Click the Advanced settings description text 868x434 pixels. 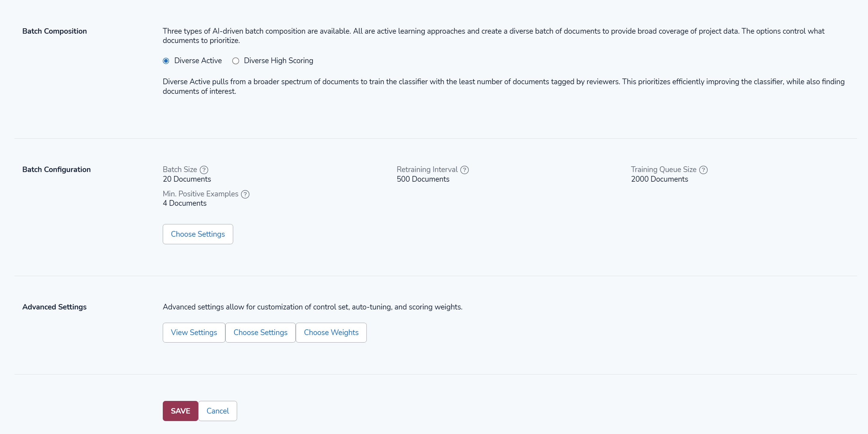point(312,307)
